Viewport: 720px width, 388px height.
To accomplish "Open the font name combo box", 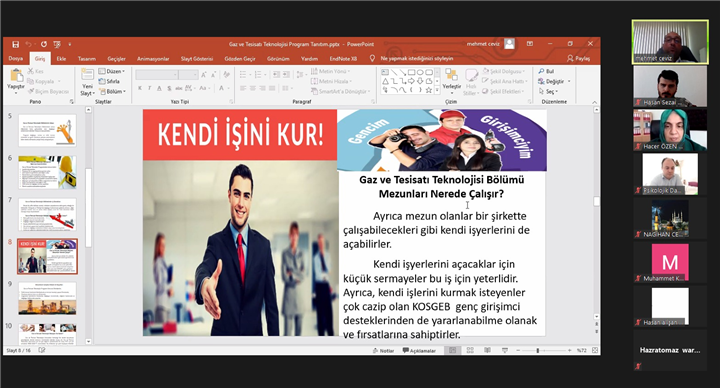I will coord(157,74).
